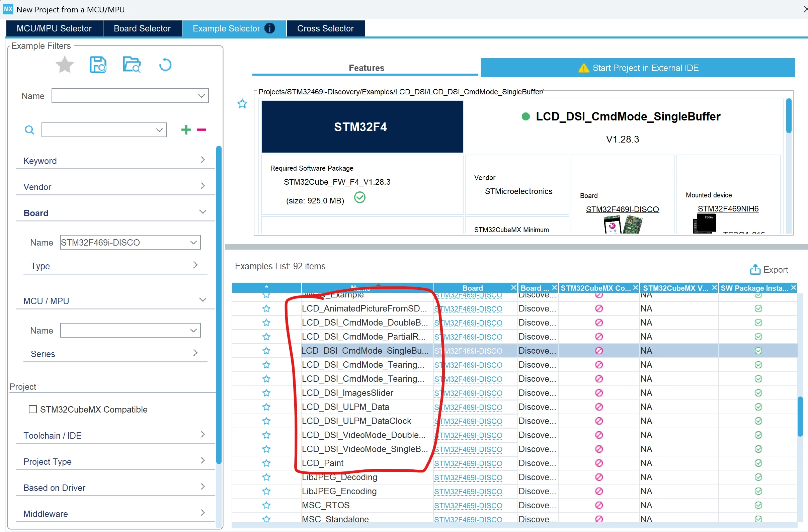The image size is (808, 532).
Task: Click the STM32F469I-DISCO board thumbnail image
Action: [x=623, y=225]
